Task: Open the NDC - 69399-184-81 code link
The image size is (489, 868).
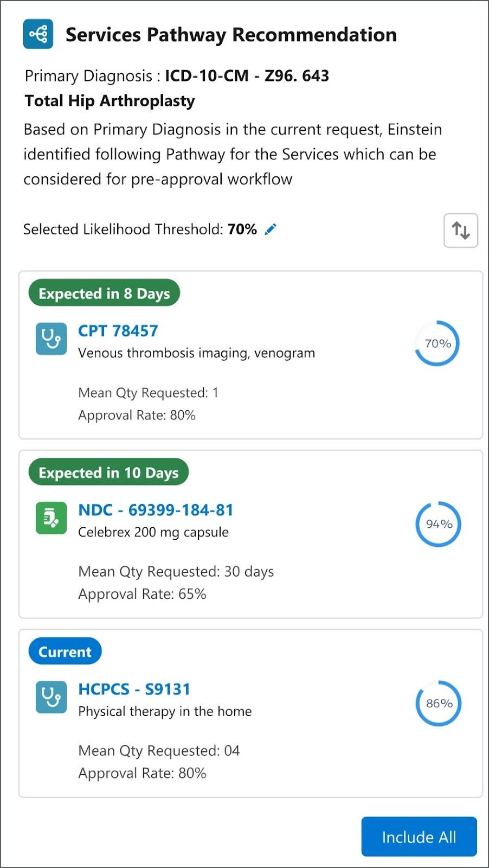Action: 156,509
